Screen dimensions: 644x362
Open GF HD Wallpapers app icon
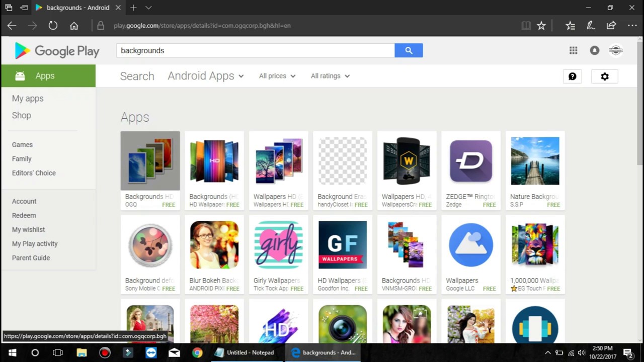pos(343,245)
